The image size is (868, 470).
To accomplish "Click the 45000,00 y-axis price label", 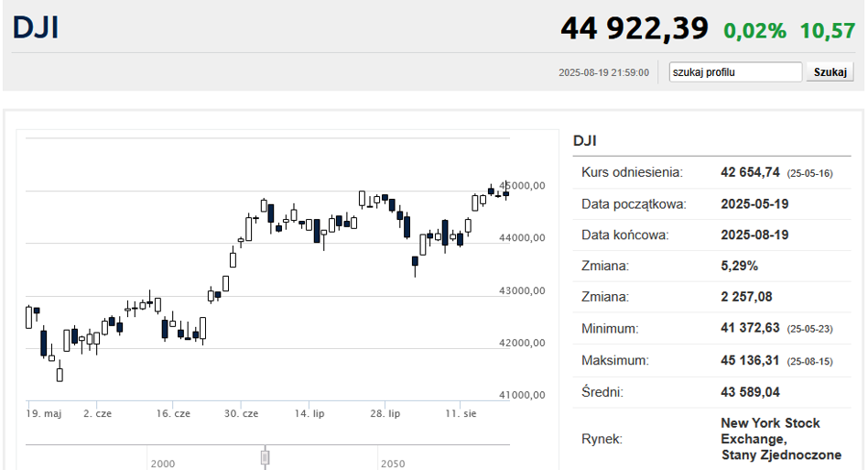I will [x=522, y=185].
